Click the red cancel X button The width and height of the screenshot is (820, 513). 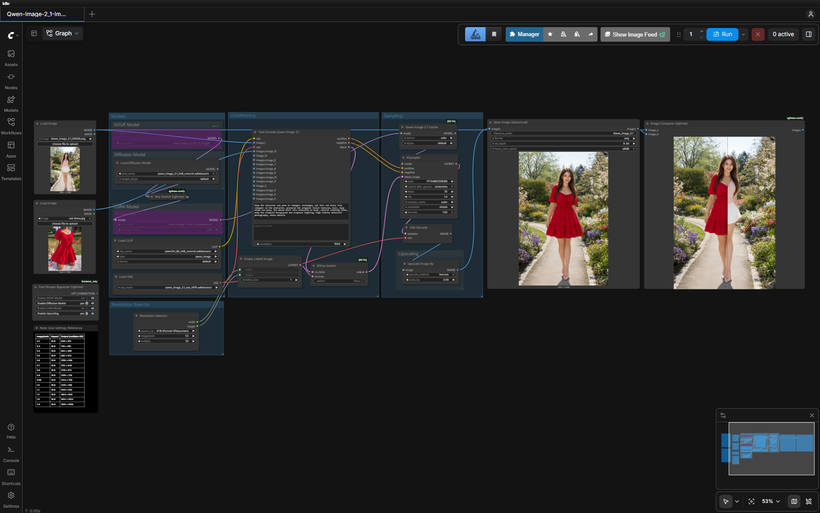click(x=758, y=35)
